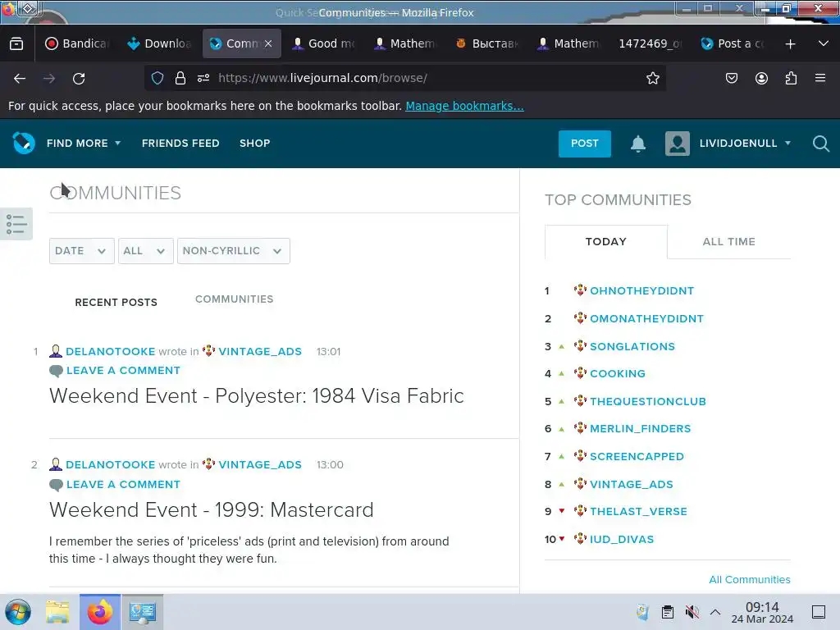
Task: Bookmark this page with the star icon
Action: coord(652,78)
